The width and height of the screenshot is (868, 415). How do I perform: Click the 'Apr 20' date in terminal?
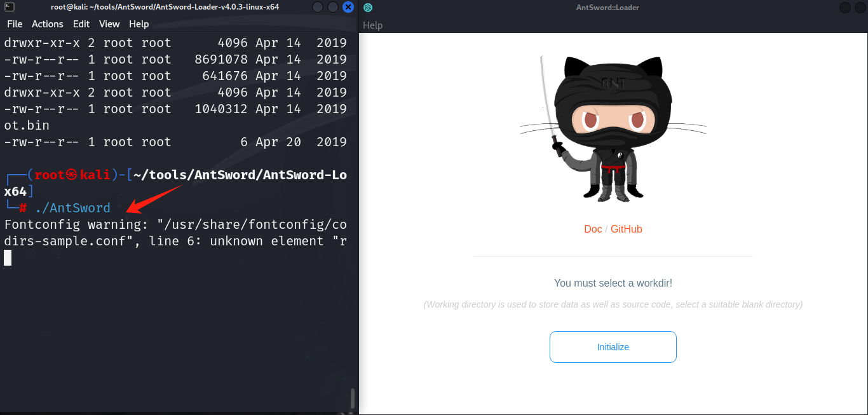278,142
